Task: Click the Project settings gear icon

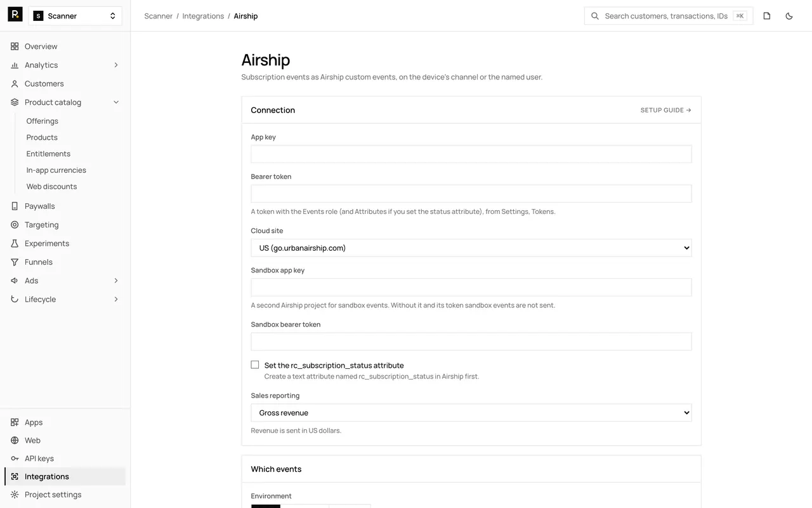Action: click(x=15, y=495)
